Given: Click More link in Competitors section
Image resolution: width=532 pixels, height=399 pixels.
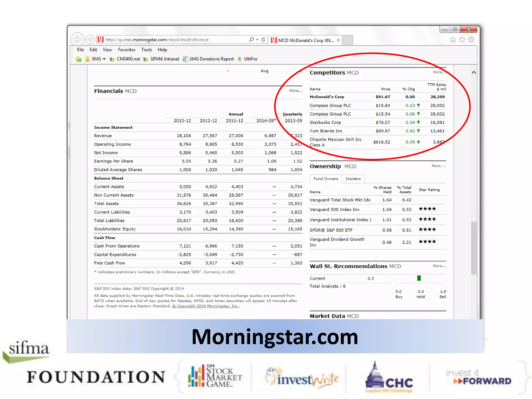Looking at the screenshot, I should coord(439,72).
